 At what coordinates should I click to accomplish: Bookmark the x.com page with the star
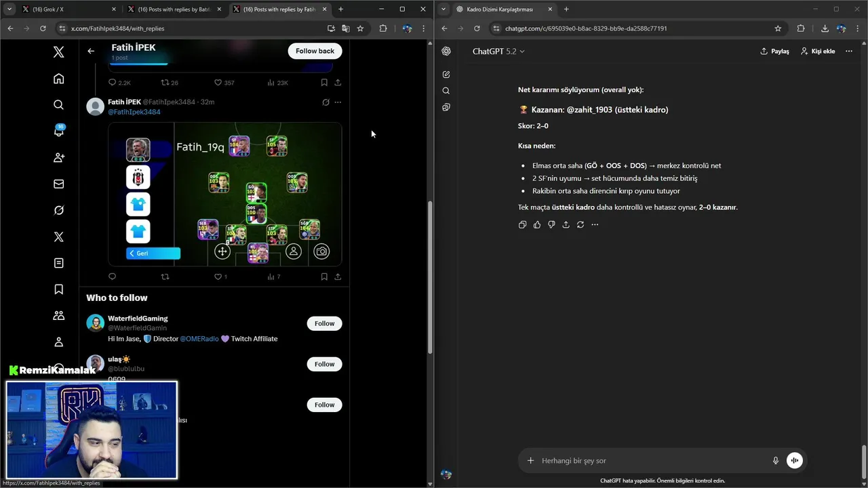pos(360,28)
